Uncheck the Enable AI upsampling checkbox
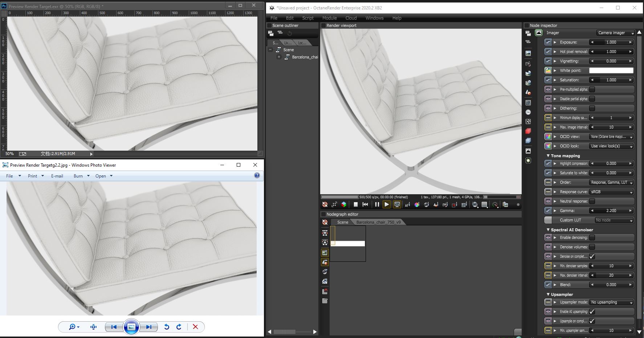The height and width of the screenshot is (338, 644). (592, 311)
